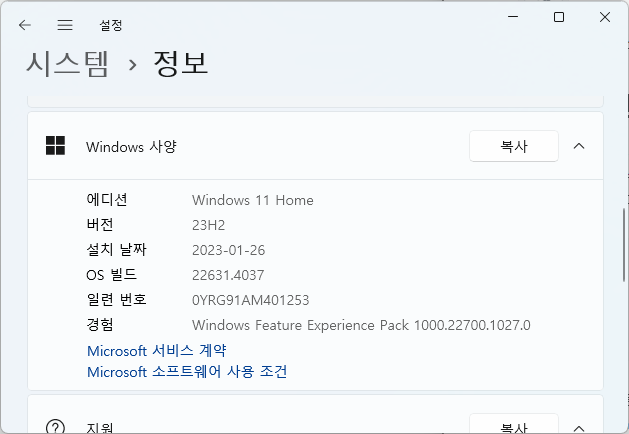
Task: Select install date 2023-01-26
Action: pyautogui.click(x=228, y=250)
